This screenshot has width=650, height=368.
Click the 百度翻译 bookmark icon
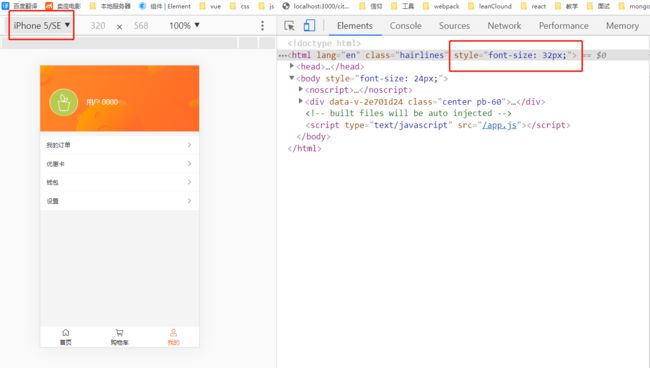click(x=5, y=6)
